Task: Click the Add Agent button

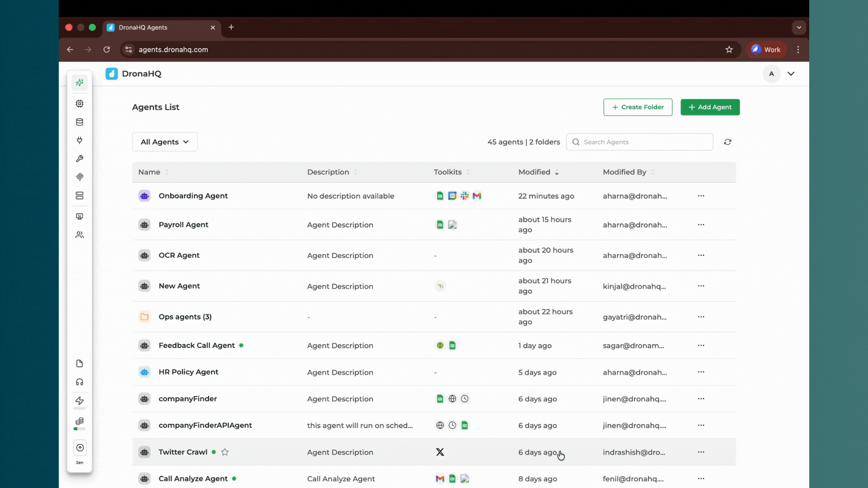Action: pos(710,107)
